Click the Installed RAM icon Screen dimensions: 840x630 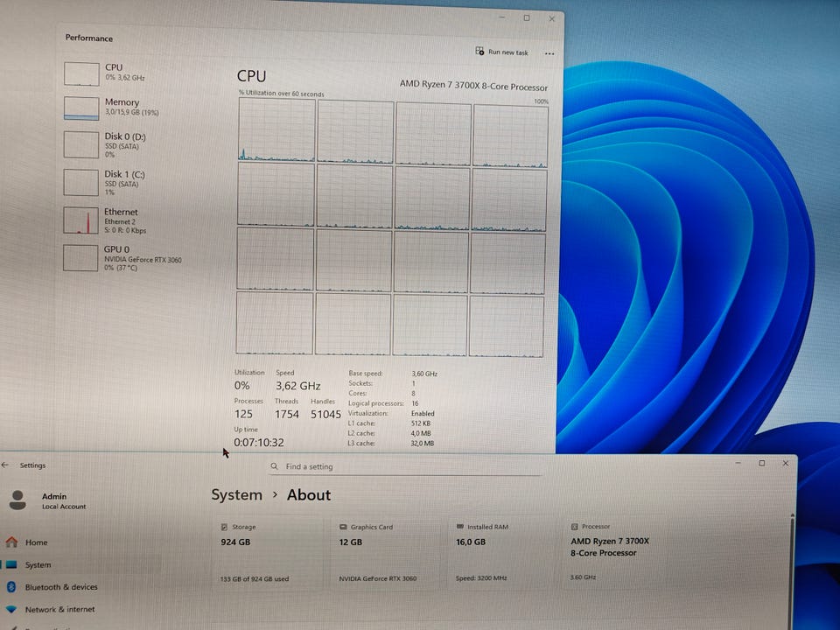459,527
